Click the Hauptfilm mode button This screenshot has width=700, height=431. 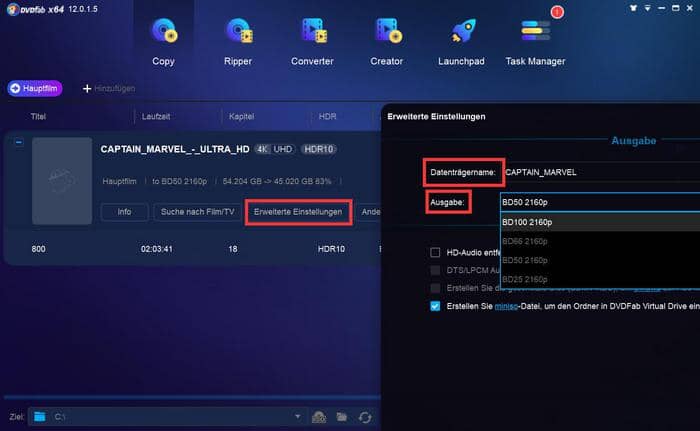point(34,88)
